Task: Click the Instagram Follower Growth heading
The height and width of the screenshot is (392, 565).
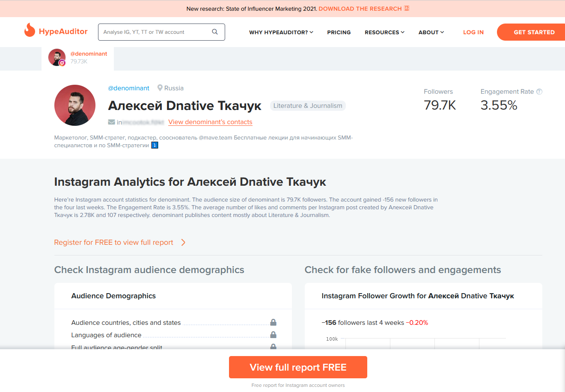Action: (418, 296)
